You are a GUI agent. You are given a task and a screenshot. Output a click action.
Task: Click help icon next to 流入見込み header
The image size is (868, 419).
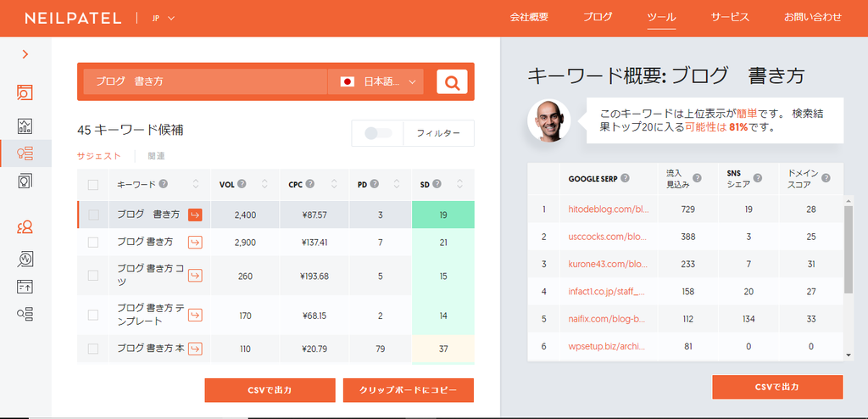pyautogui.click(x=697, y=178)
